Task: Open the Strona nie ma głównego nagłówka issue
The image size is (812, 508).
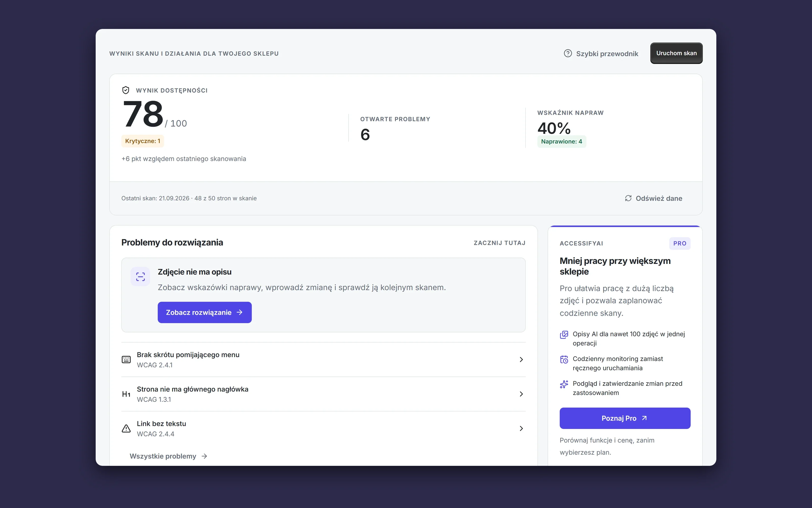Action: [x=324, y=394]
